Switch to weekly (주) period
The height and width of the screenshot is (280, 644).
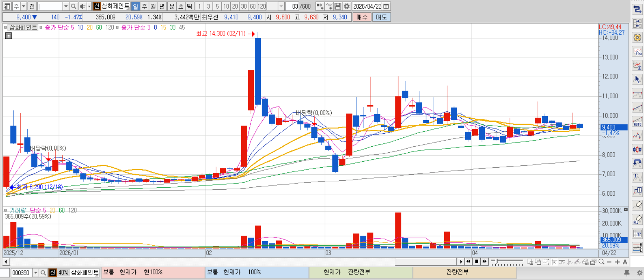pos(144,6)
